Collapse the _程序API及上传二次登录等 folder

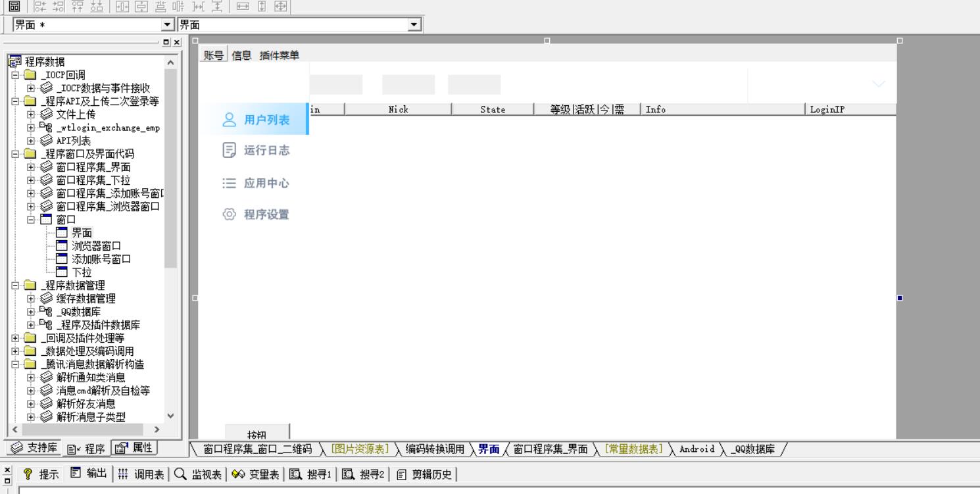point(15,101)
